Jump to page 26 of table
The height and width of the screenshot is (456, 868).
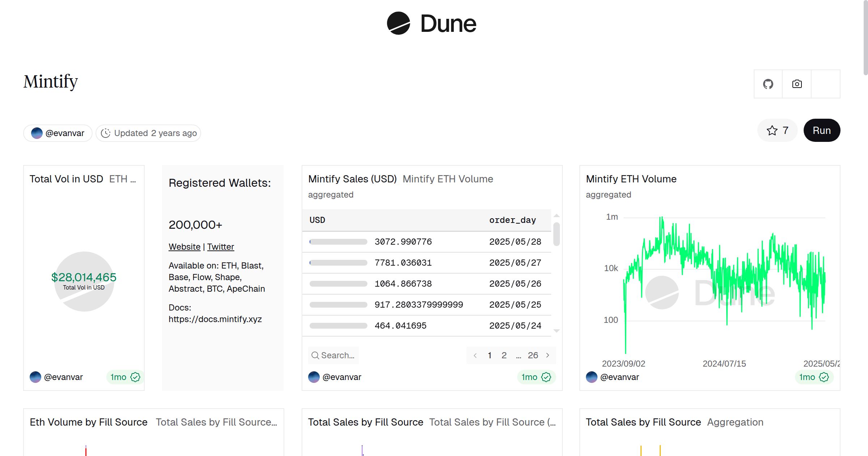tap(533, 355)
